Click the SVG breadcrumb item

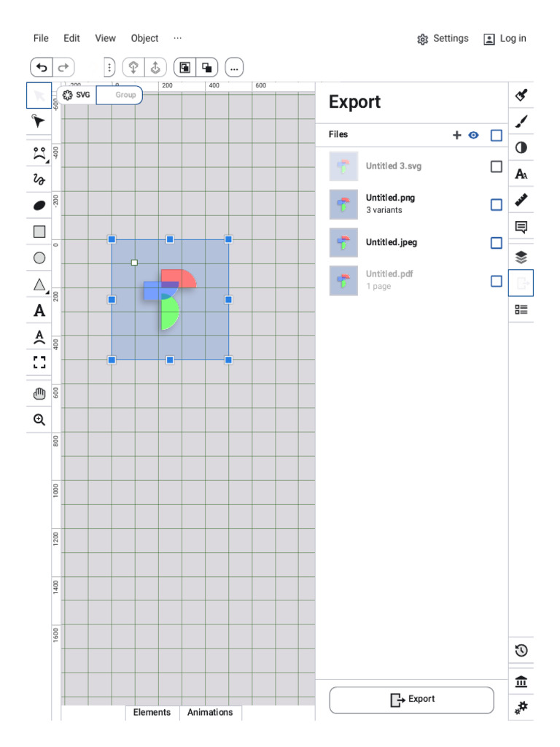[77, 95]
